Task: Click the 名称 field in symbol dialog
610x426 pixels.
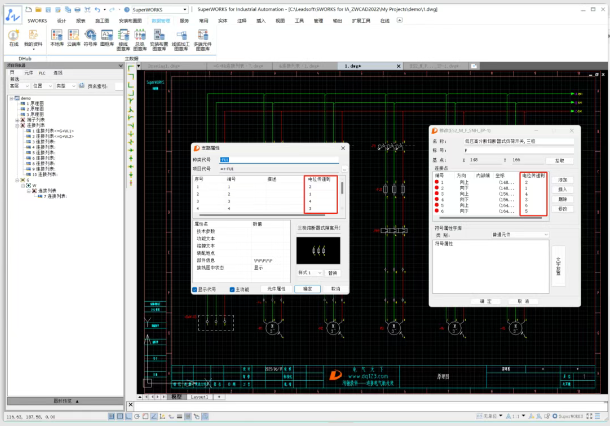Action: 518,141
